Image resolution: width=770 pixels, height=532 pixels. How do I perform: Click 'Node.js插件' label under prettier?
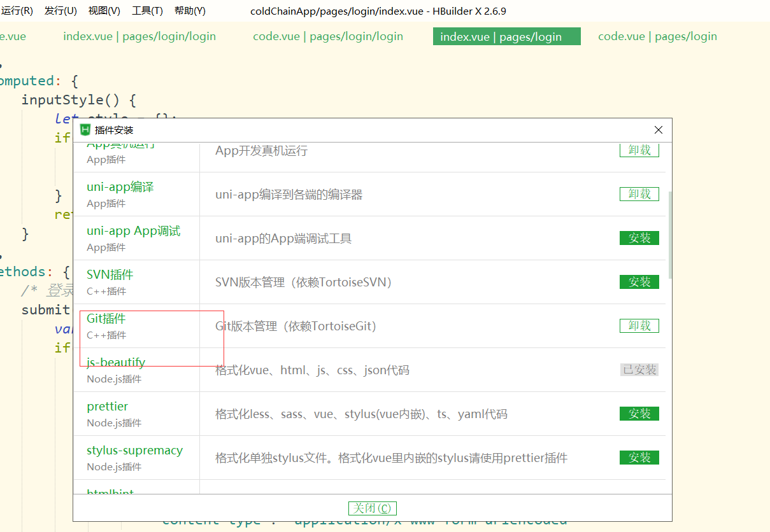[x=114, y=423]
